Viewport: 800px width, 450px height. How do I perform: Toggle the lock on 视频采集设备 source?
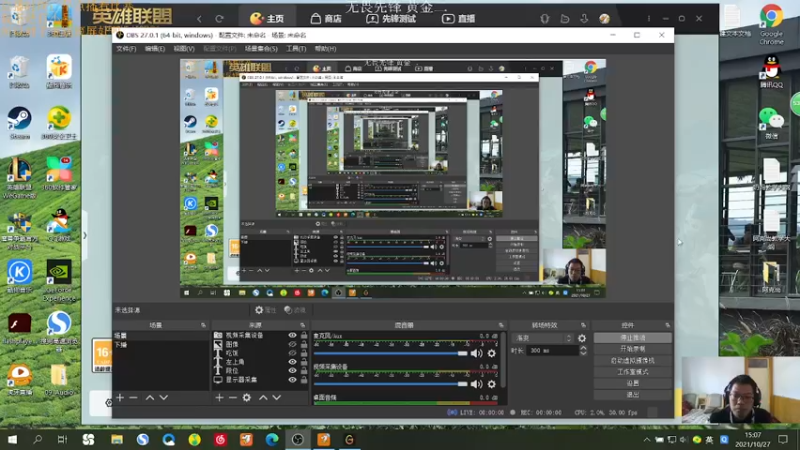304,335
